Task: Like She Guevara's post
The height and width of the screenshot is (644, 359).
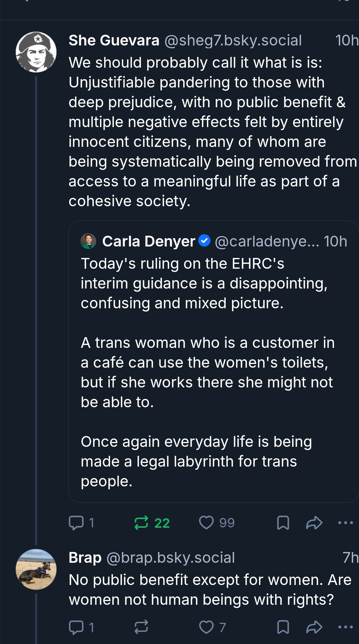Action: click(x=206, y=522)
